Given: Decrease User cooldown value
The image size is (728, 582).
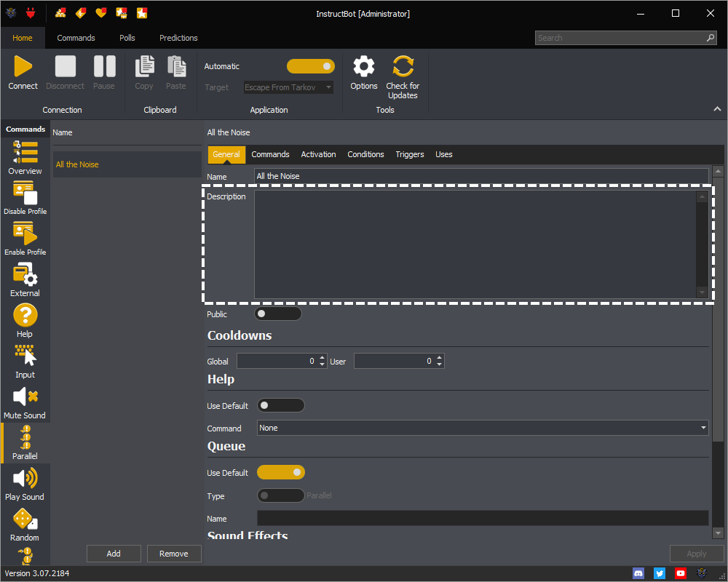Looking at the screenshot, I should click(x=439, y=364).
